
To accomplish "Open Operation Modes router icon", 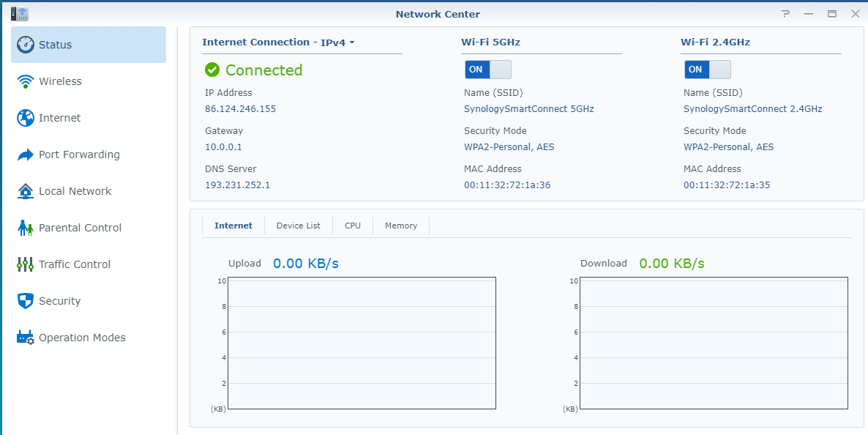I will pos(26,338).
